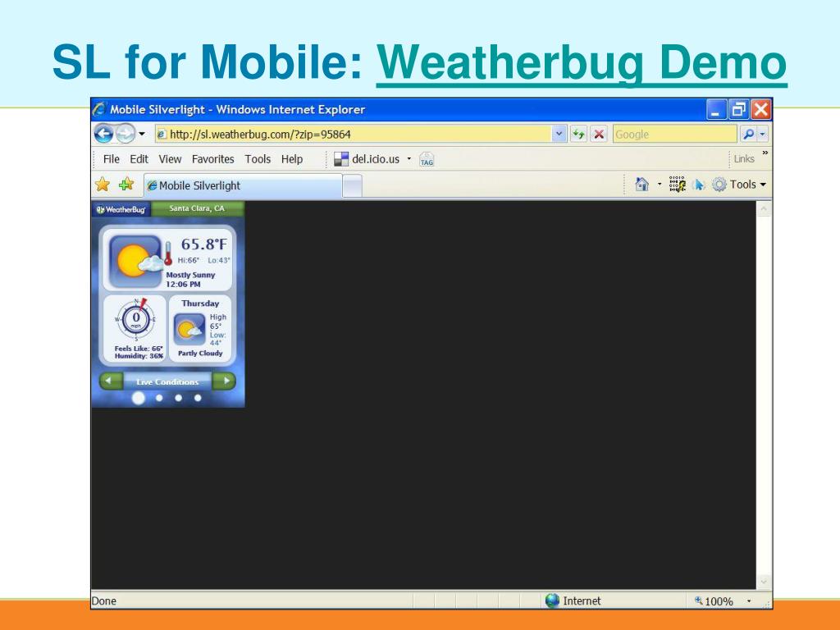The width and height of the screenshot is (840, 630).
Task: Open the View menu
Action: coord(170,159)
